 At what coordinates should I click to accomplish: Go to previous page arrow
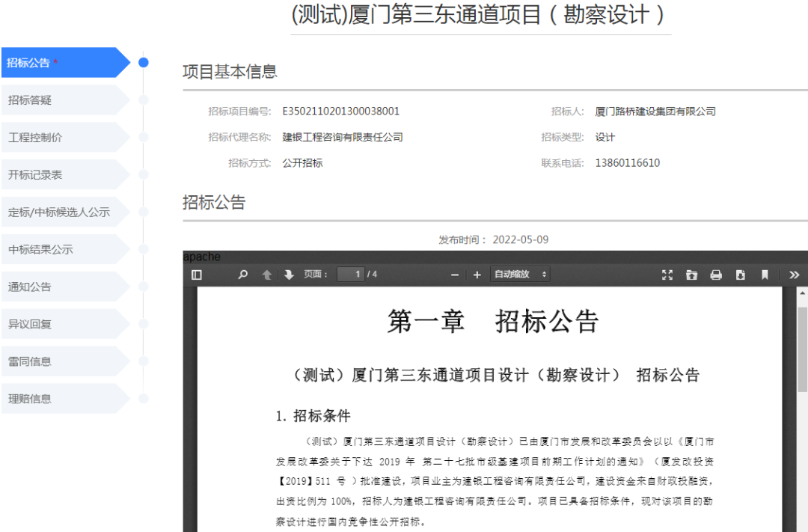pos(266,275)
